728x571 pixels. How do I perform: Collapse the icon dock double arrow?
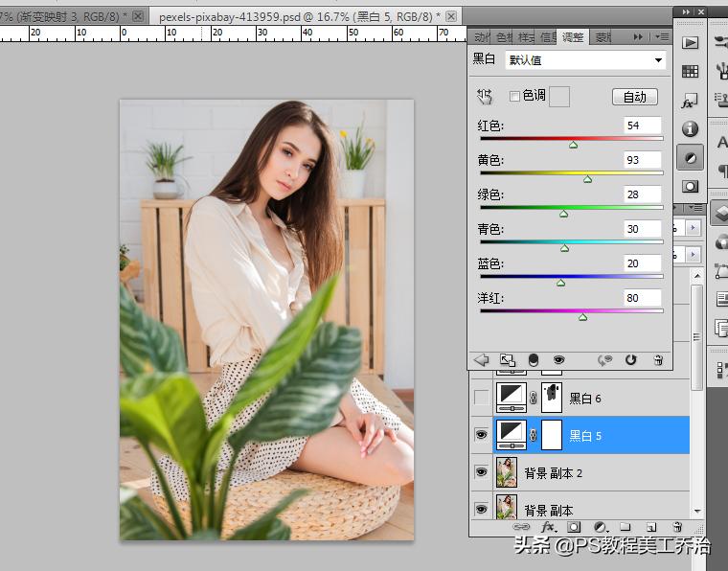[x=686, y=12]
